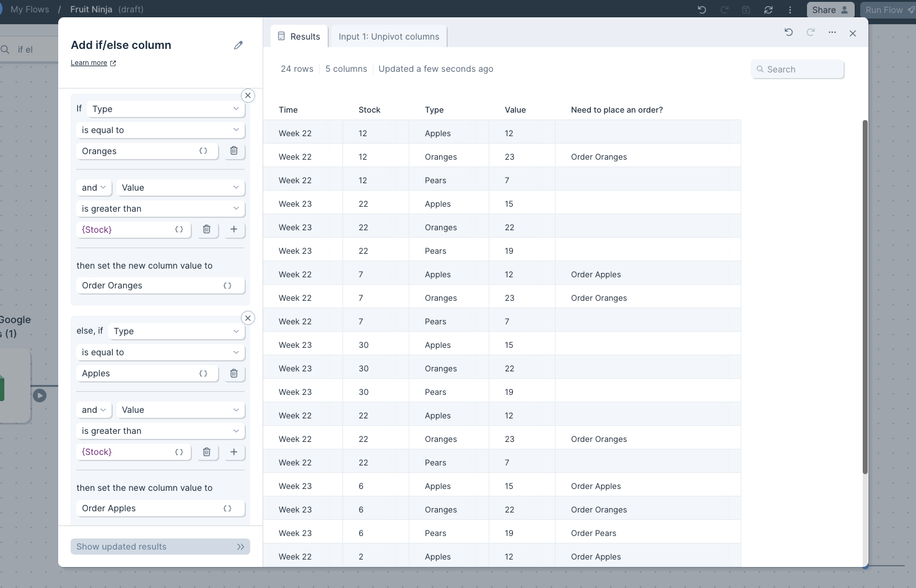Open second 'is greater than' operator dropdown

[x=160, y=431]
